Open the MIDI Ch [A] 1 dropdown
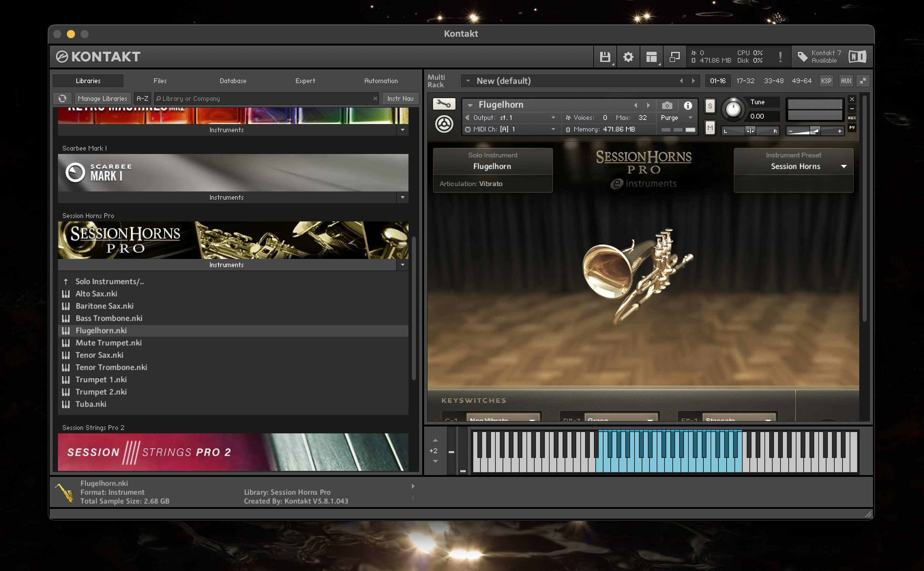The image size is (924, 571). tap(553, 129)
